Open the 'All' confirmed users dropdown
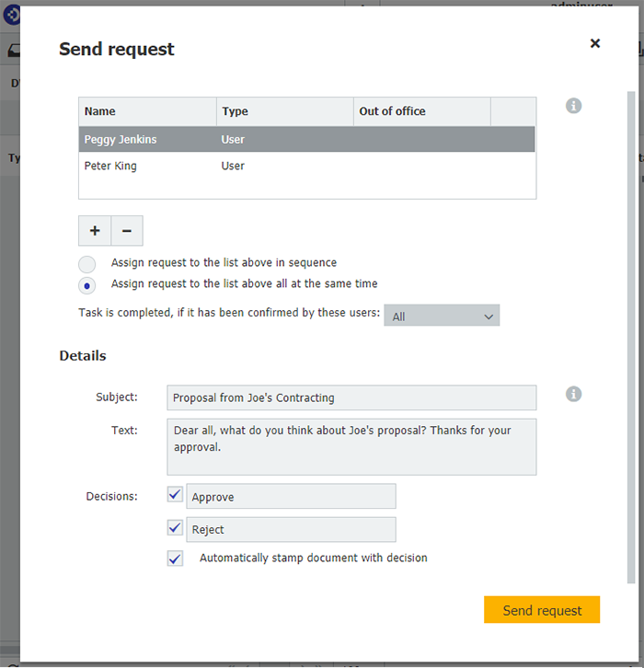 [442, 316]
